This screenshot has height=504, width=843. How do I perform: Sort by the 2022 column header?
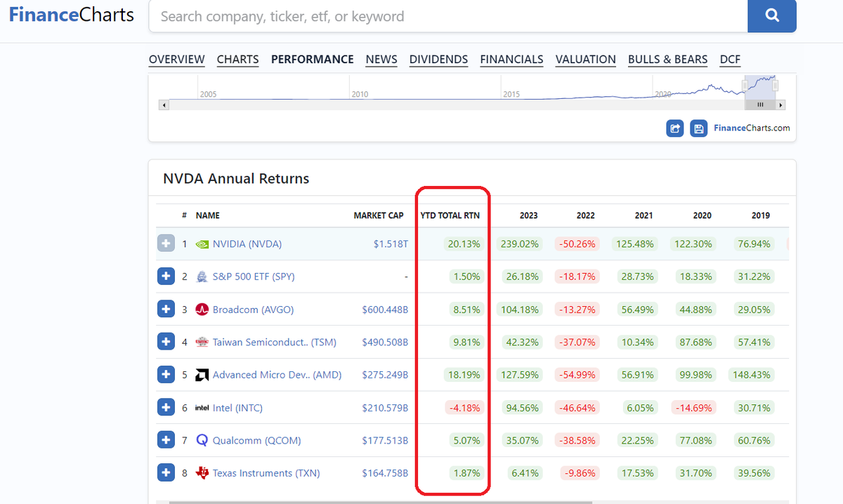pyautogui.click(x=586, y=215)
